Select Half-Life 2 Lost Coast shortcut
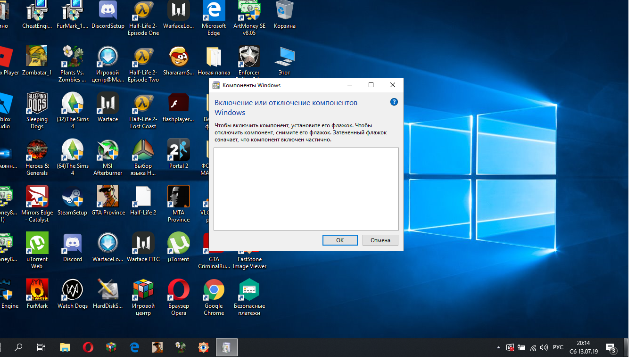This screenshot has height=362, width=644. tap(143, 111)
